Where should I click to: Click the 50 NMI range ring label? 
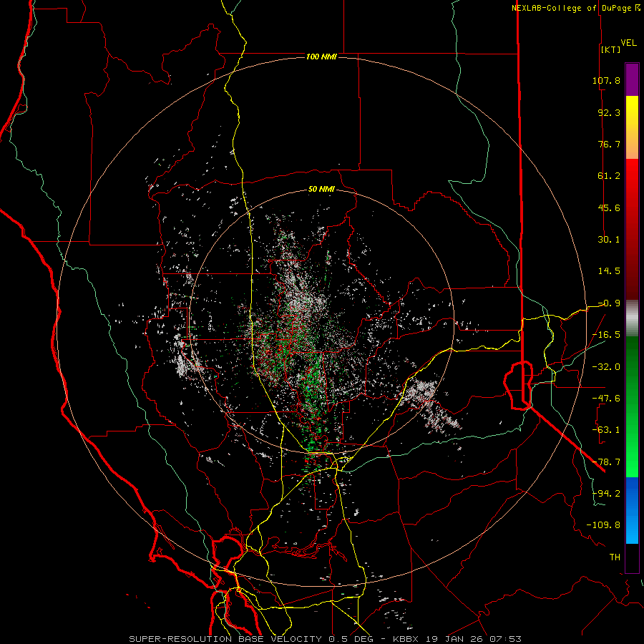click(x=321, y=189)
